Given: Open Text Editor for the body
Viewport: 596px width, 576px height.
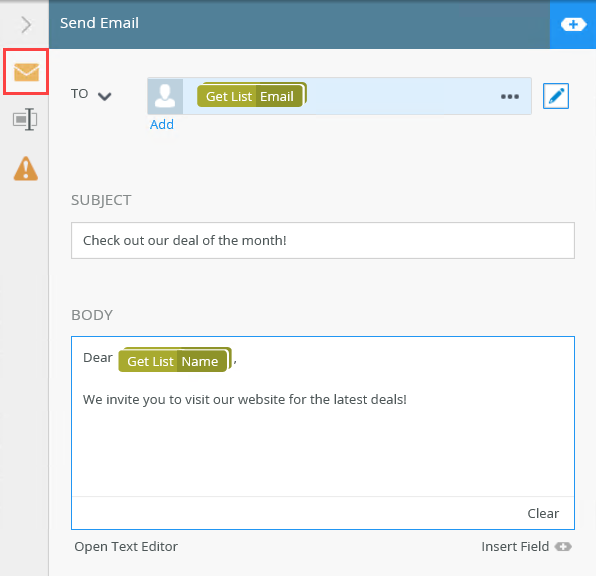Looking at the screenshot, I should pyautogui.click(x=126, y=546).
